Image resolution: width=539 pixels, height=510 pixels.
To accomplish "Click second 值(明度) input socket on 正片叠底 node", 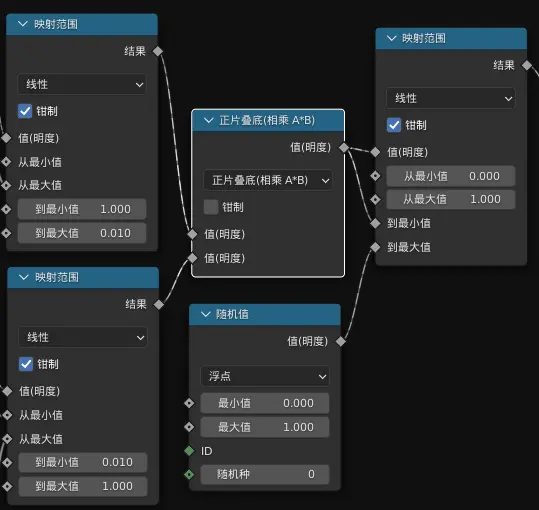I will 192,258.
